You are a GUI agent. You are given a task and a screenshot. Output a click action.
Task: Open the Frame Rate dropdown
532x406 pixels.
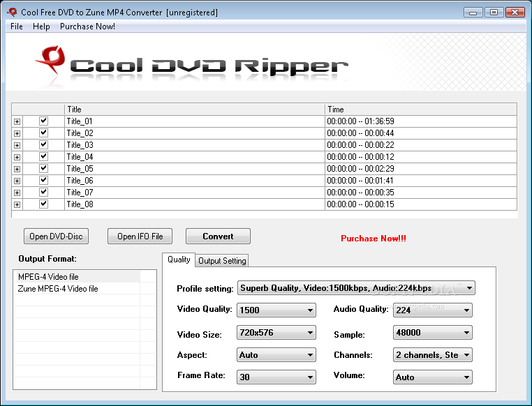pyautogui.click(x=276, y=377)
